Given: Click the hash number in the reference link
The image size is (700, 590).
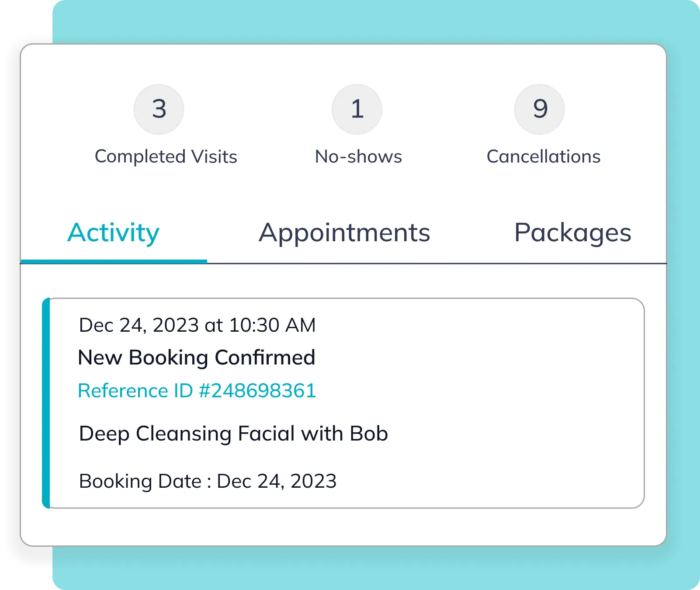Looking at the screenshot, I should coord(257,391).
